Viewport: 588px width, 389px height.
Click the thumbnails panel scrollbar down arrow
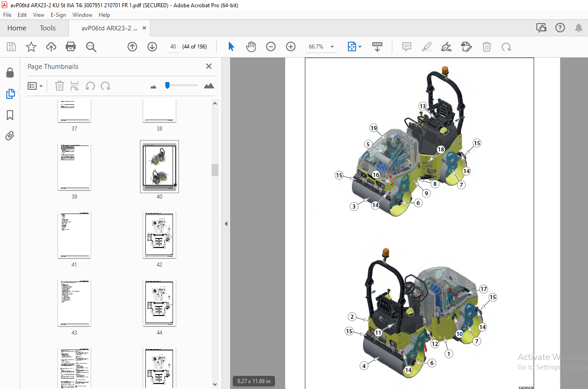(215, 385)
